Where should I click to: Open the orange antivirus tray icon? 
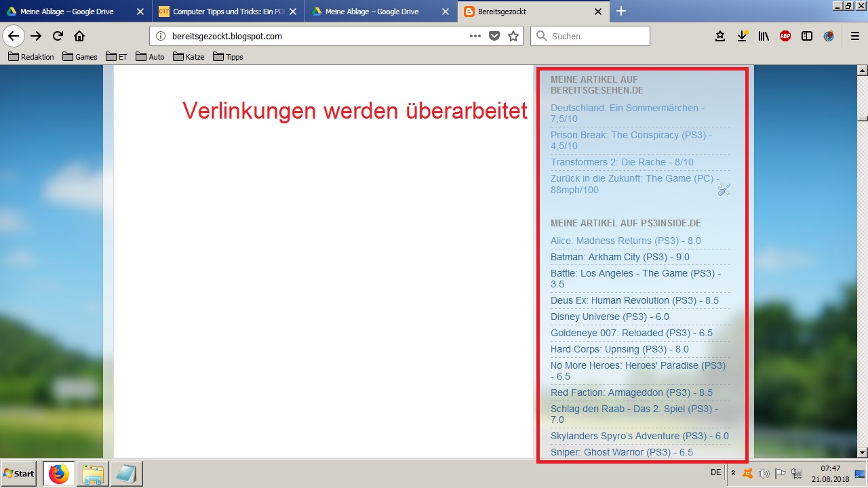click(x=748, y=473)
